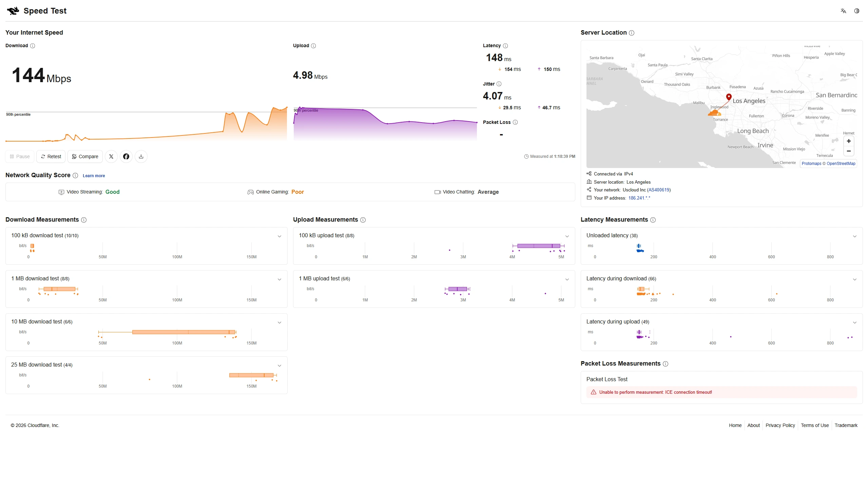Expand the 1 MB upload test

pos(567,279)
